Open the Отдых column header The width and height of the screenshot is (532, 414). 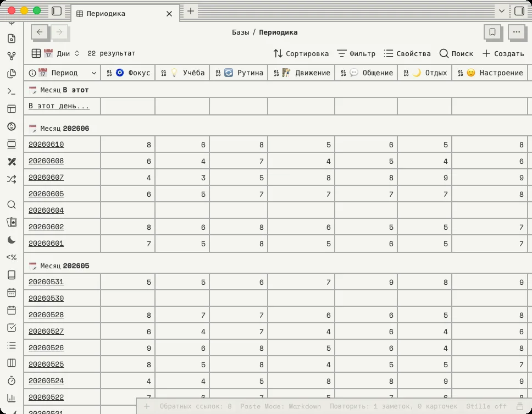click(425, 73)
